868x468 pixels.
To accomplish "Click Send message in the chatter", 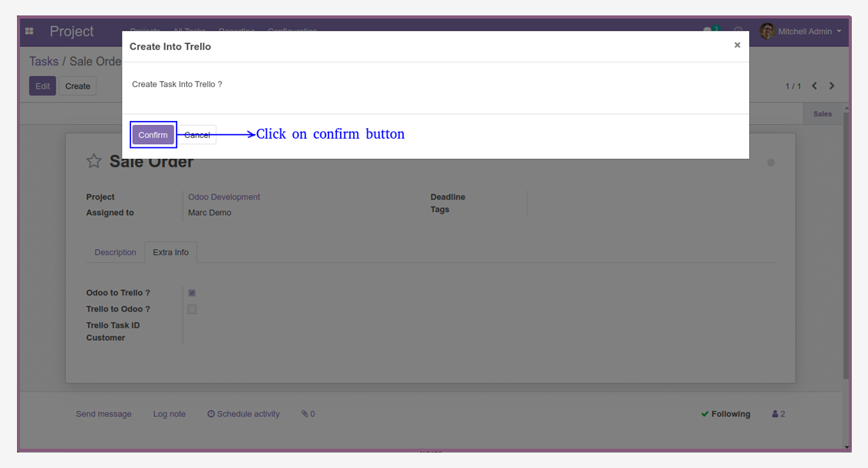I will pos(103,414).
